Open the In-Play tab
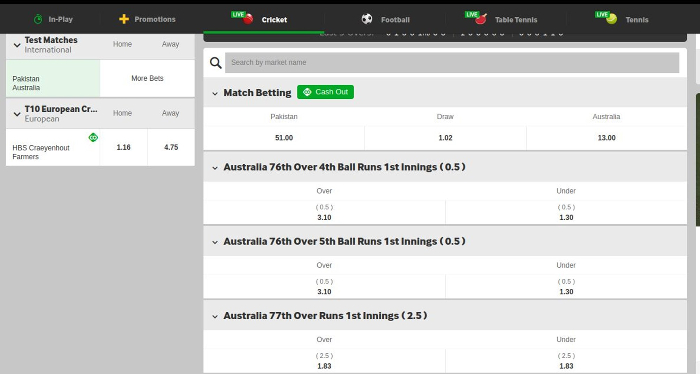This screenshot has height=374, width=700. [53, 19]
